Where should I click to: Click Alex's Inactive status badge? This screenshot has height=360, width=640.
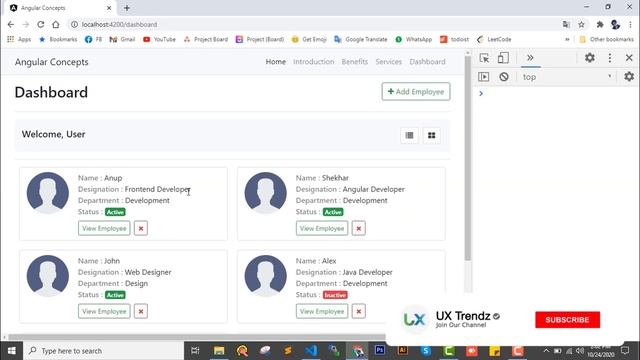pyautogui.click(x=335, y=295)
